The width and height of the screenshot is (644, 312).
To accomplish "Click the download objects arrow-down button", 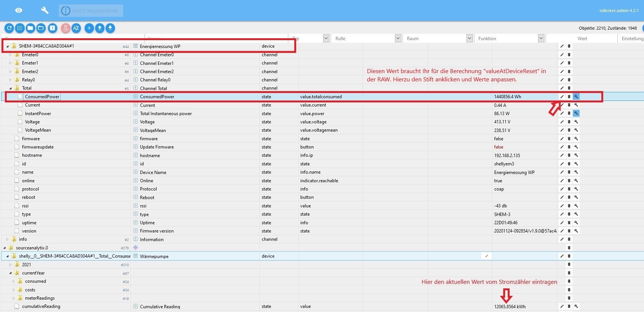I will coord(110,28).
